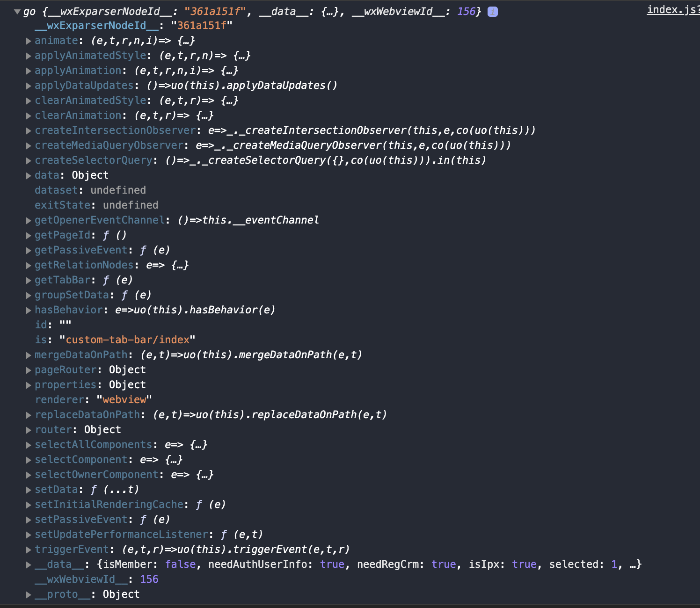Click the needRegCrm true value

click(x=444, y=565)
